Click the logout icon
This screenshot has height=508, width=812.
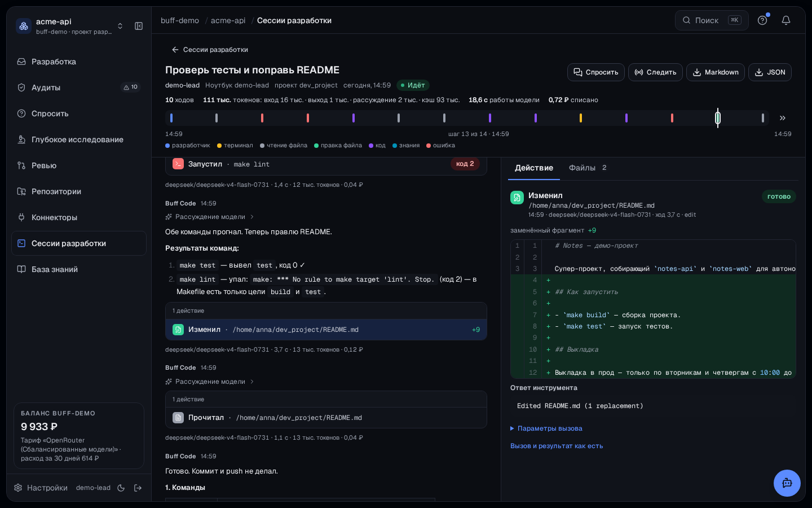pyautogui.click(x=138, y=488)
